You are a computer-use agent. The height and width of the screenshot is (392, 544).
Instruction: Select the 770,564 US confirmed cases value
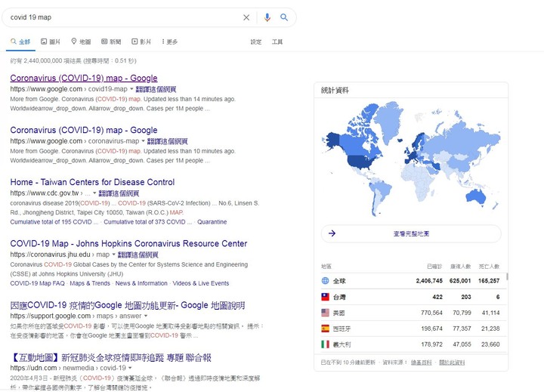click(x=431, y=313)
